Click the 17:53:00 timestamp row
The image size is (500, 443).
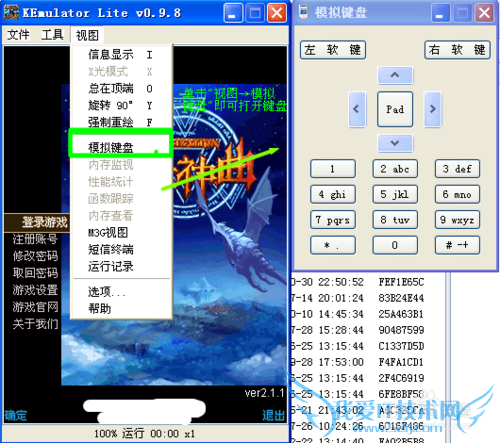341,362
